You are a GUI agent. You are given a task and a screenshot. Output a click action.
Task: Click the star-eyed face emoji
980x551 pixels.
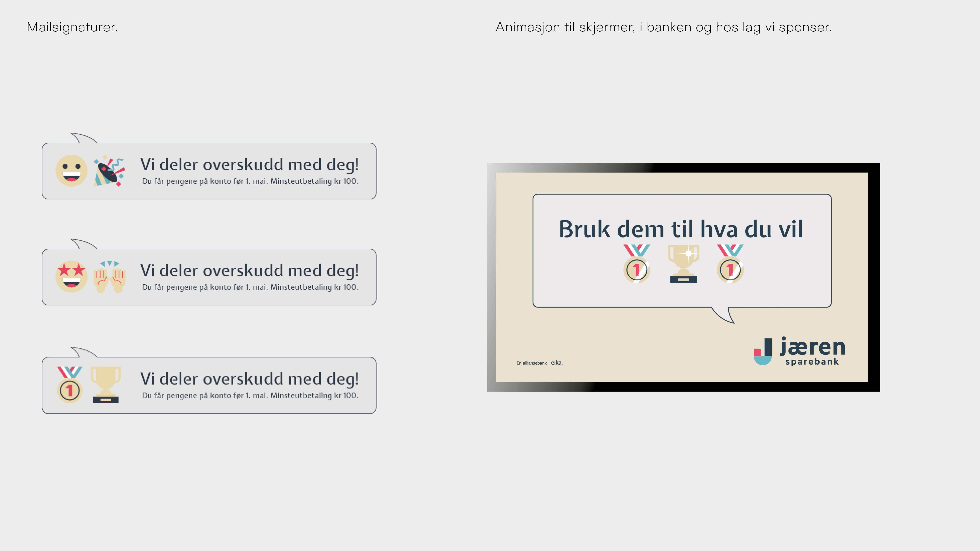(71, 276)
